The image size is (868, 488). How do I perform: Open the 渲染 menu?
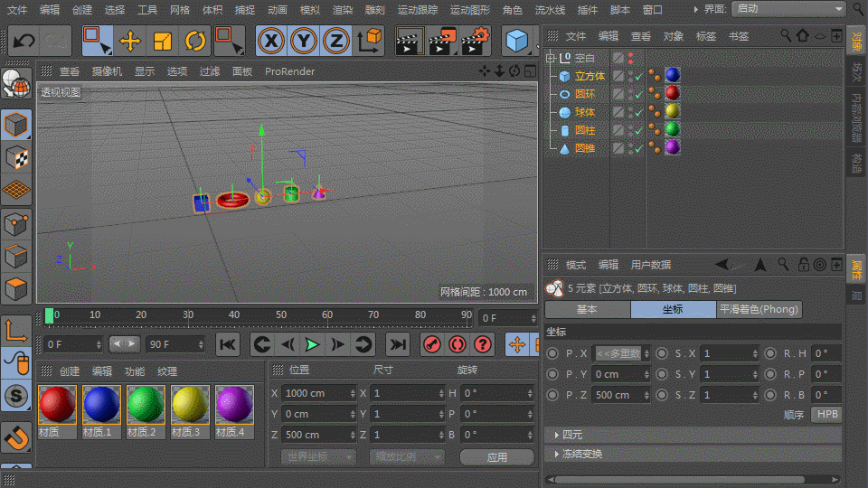pyautogui.click(x=342, y=9)
